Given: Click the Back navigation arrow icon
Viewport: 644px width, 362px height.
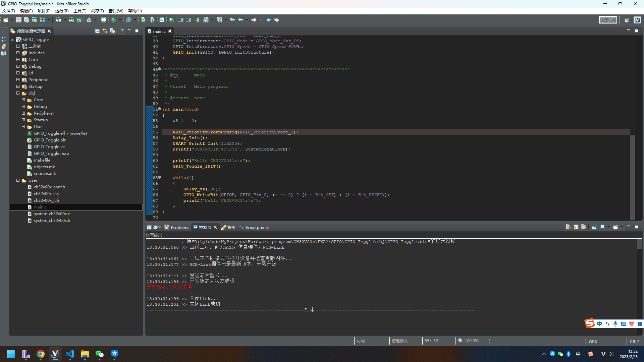Looking at the screenshot, I should pos(241,20).
